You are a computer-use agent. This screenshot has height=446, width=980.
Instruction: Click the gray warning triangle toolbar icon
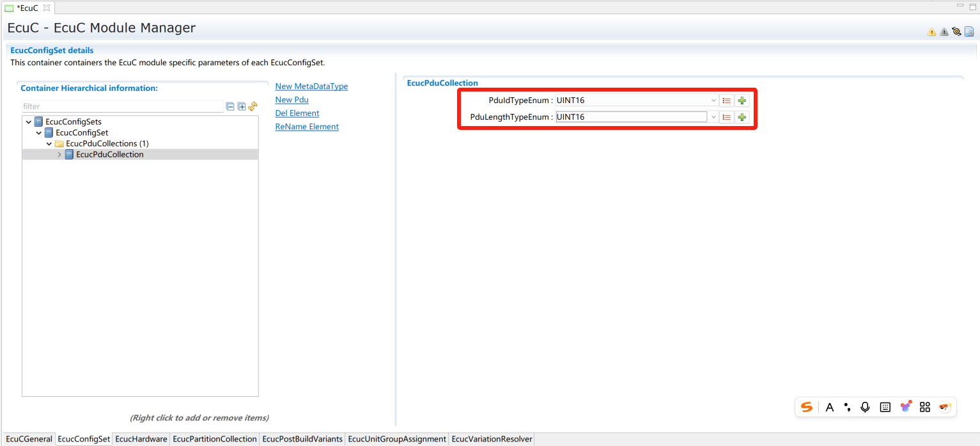[944, 32]
